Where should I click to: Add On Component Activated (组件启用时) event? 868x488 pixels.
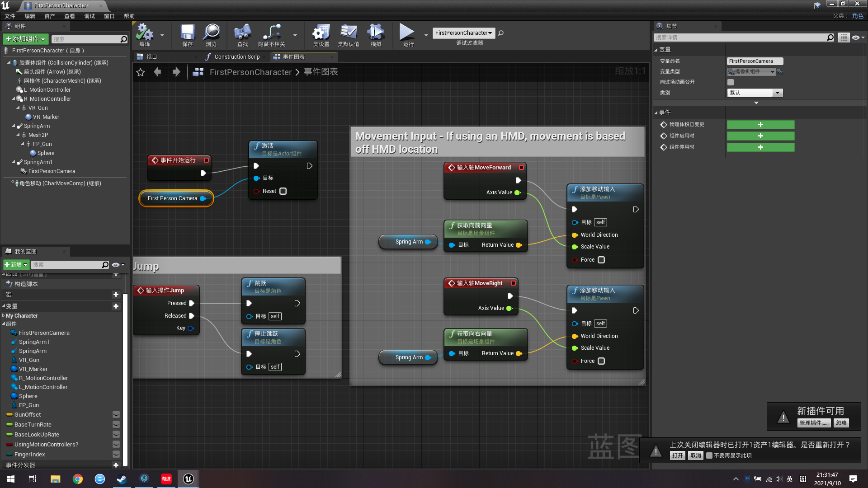click(x=760, y=136)
